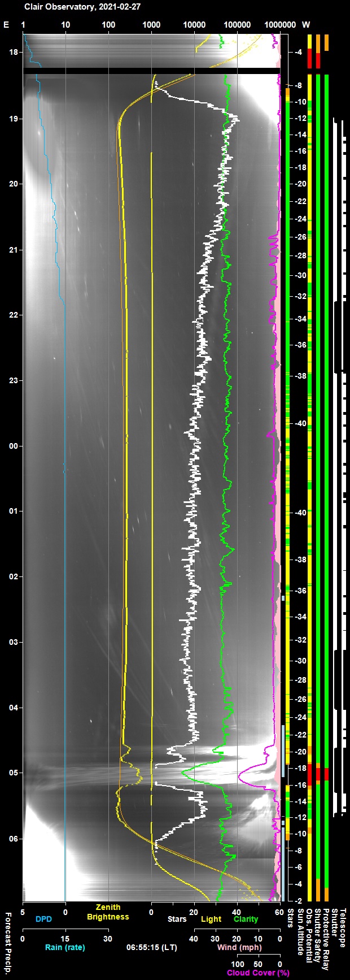Click the vertical "Protective Relay" column label
350x980 pixels.
click(x=326, y=939)
